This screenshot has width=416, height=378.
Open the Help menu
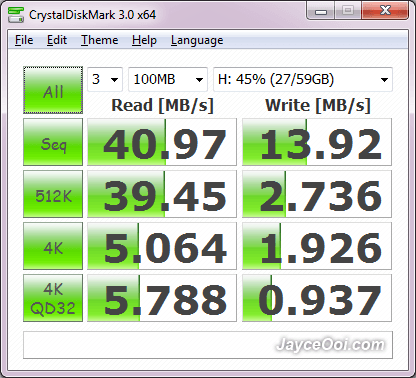click(x=144, y=40)
